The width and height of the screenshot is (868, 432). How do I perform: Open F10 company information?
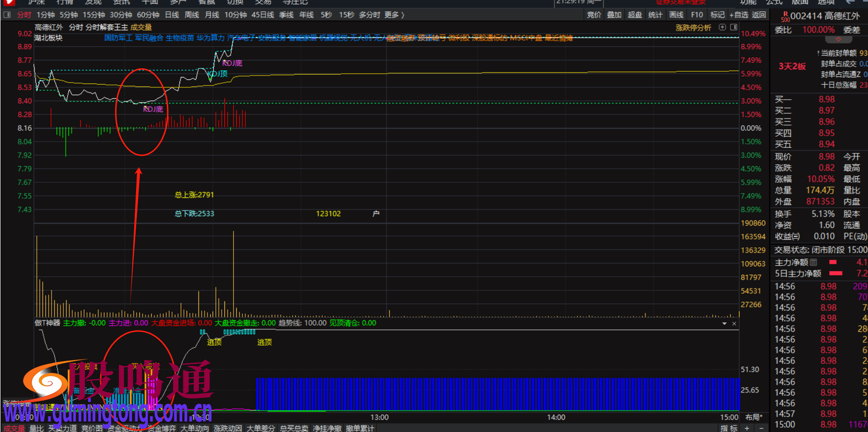pos(696,15)
